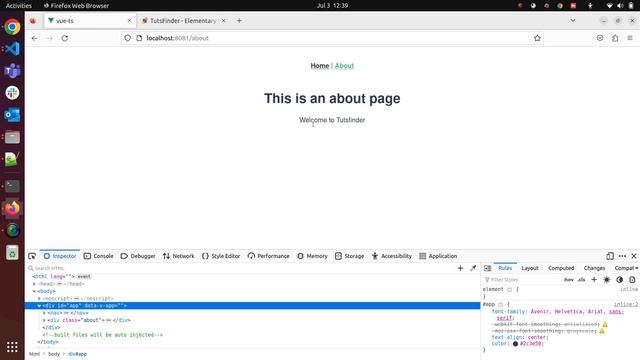
Task: Switch to the Console tab
Action: 98,256
